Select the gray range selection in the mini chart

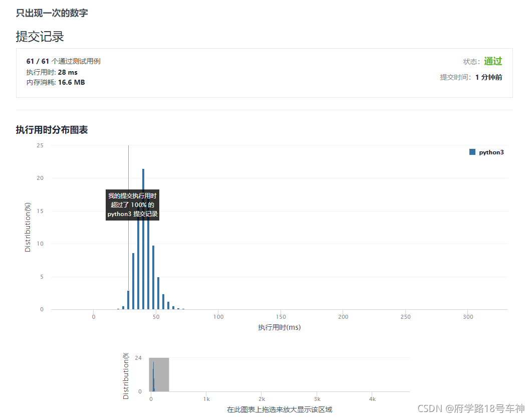click(x=159, y=374)
